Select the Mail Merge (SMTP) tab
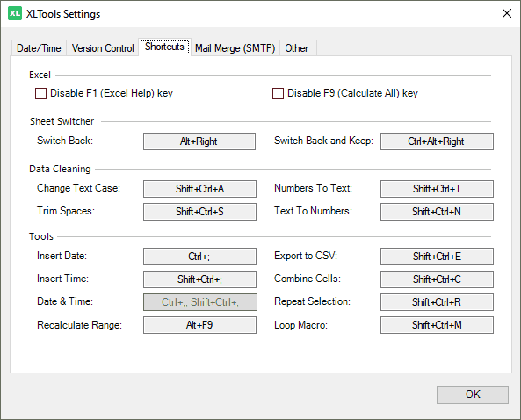Image resolution: width=521 pixels, height=420 pixels. [x=235, y=48]
